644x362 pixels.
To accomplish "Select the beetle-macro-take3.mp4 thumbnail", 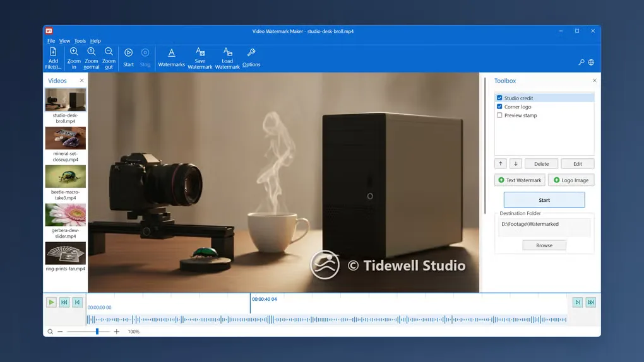I will click(x=65, y=177).
